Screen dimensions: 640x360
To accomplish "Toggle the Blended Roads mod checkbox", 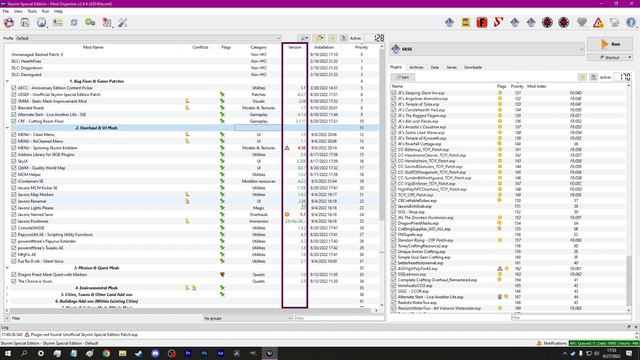I will coord(14,108).
